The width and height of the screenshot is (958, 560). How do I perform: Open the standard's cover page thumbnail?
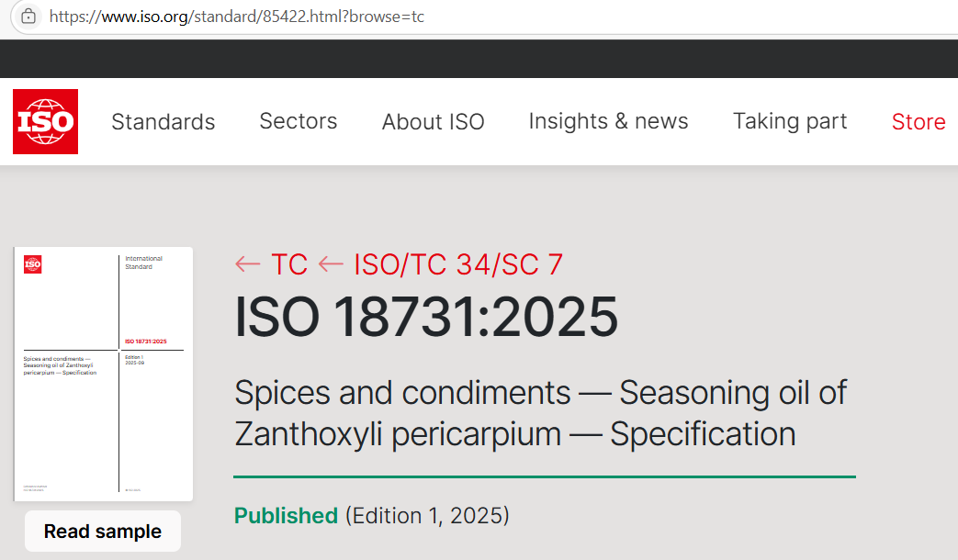(x=104, y=374)
